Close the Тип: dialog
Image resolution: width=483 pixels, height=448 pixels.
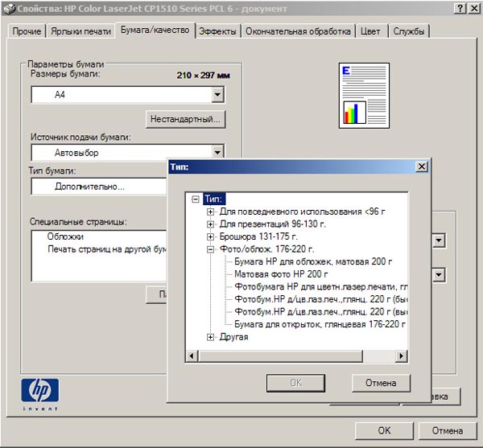421,166
